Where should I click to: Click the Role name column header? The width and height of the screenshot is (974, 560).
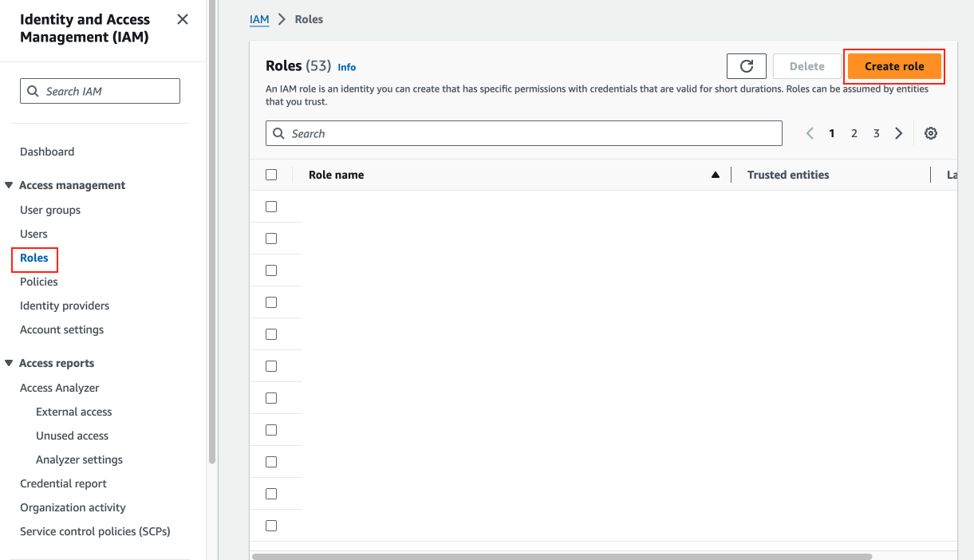tap(336, 175)
